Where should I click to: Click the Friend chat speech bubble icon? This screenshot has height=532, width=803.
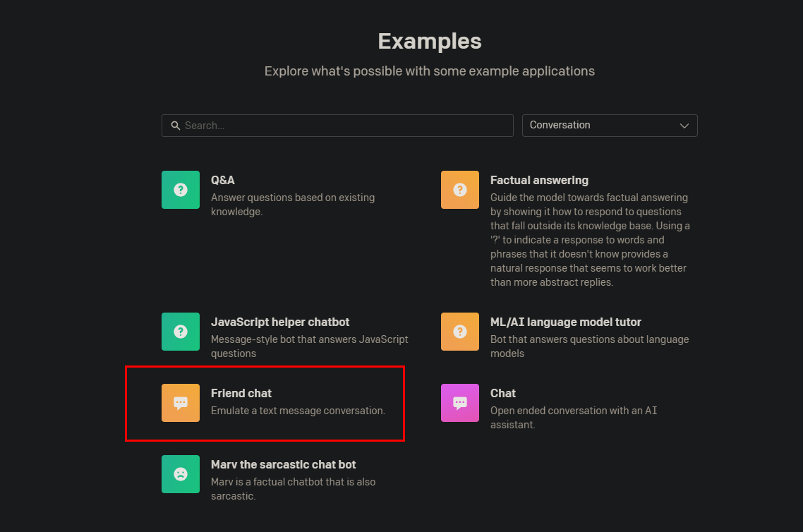click(x=181, y=402)
